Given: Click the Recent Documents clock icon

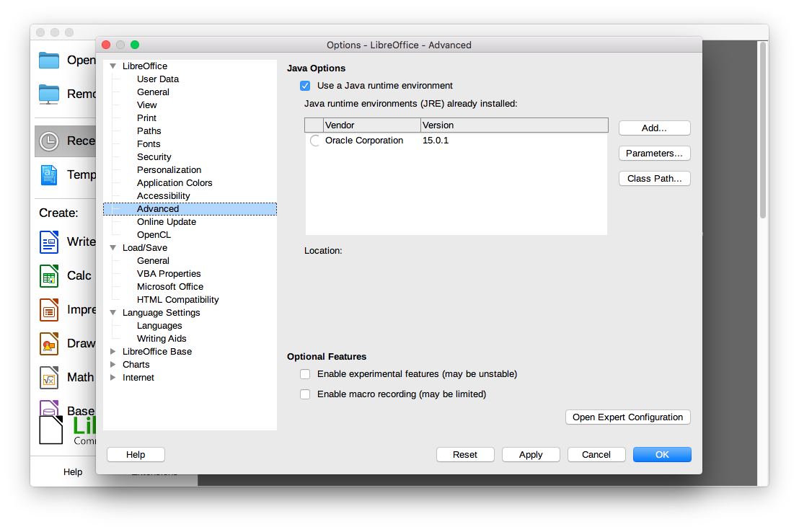Looking at the screenshot, I should (x=49, y=141).
